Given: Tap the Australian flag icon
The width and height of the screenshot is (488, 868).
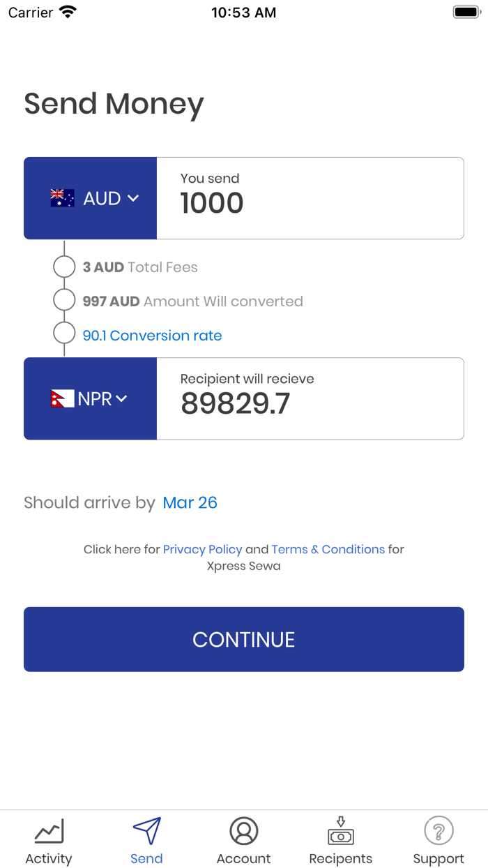Looking at the screenshot, I should tap(63, 198).
